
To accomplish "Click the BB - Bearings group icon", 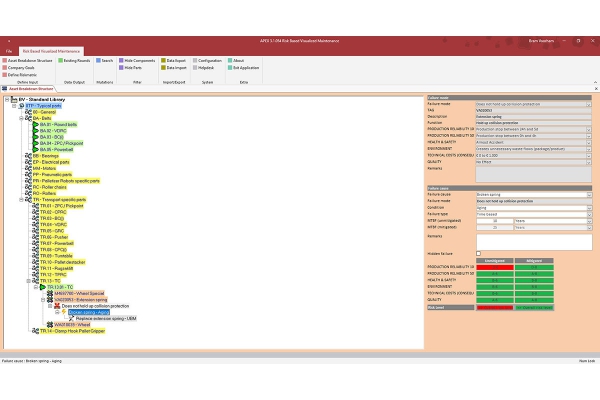I will (28, 156).
